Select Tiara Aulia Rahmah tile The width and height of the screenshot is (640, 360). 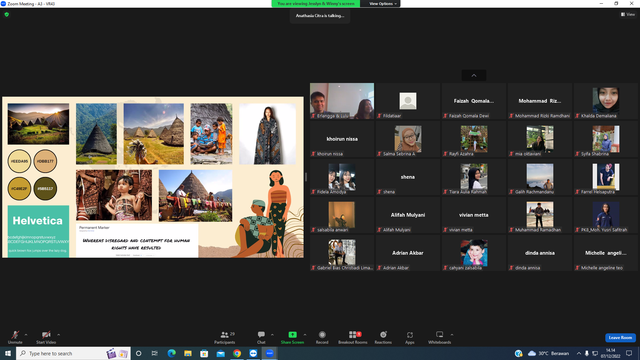point(474,177)
